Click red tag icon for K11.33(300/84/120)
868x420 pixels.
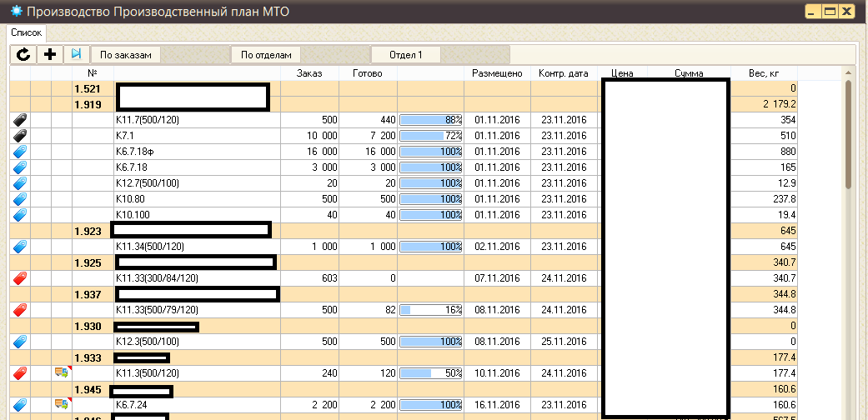click(x=21, y=278)
